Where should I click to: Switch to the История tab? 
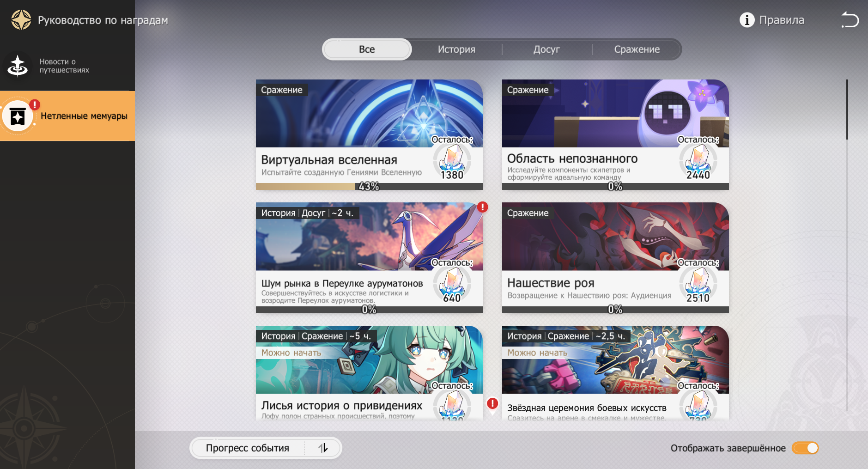click(456, 49)
